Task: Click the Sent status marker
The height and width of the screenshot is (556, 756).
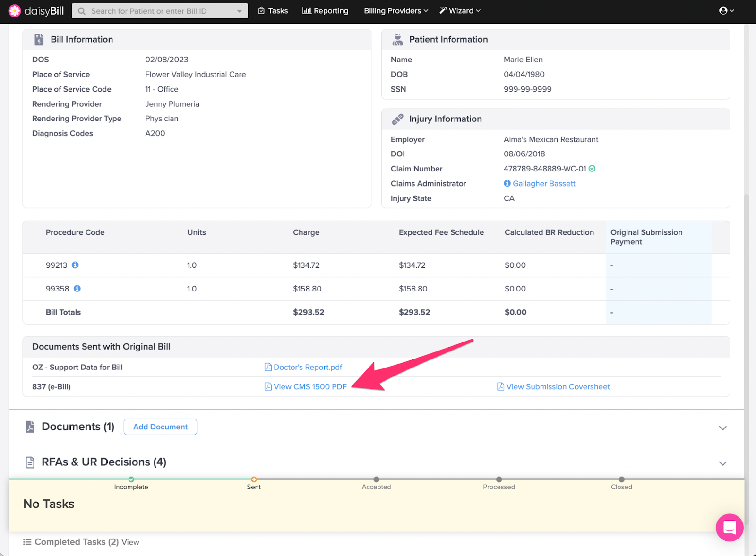Action: [x=254, y=479]
